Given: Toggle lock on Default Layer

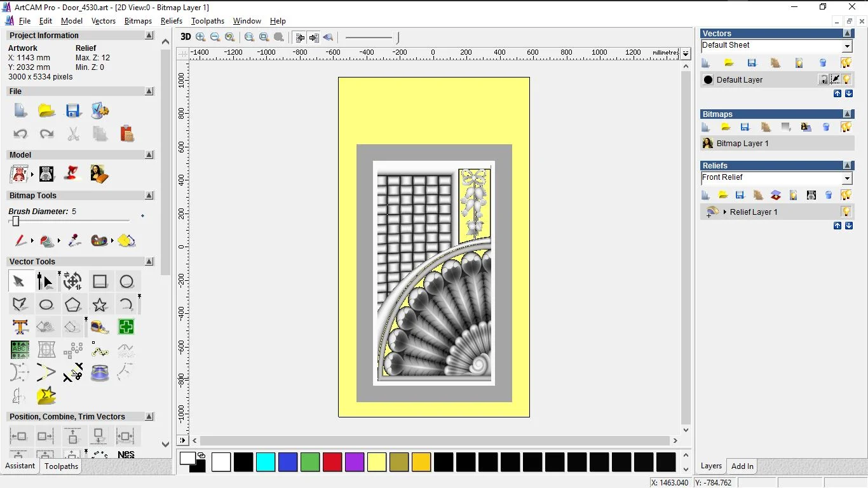Looking at the screenshot, I should click(x=824, y=79).
